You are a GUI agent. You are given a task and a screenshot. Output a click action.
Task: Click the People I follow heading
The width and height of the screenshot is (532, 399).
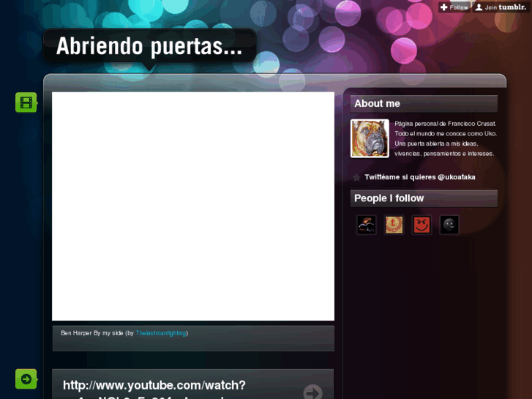pyautogui.click(x=424, y=198)
